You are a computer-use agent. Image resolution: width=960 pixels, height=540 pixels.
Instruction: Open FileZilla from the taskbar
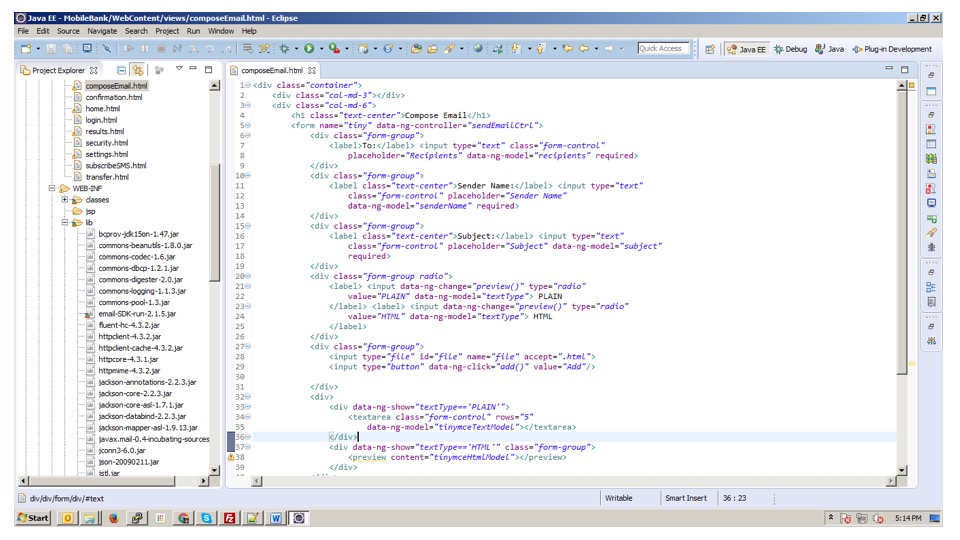[x=230, y=519]
